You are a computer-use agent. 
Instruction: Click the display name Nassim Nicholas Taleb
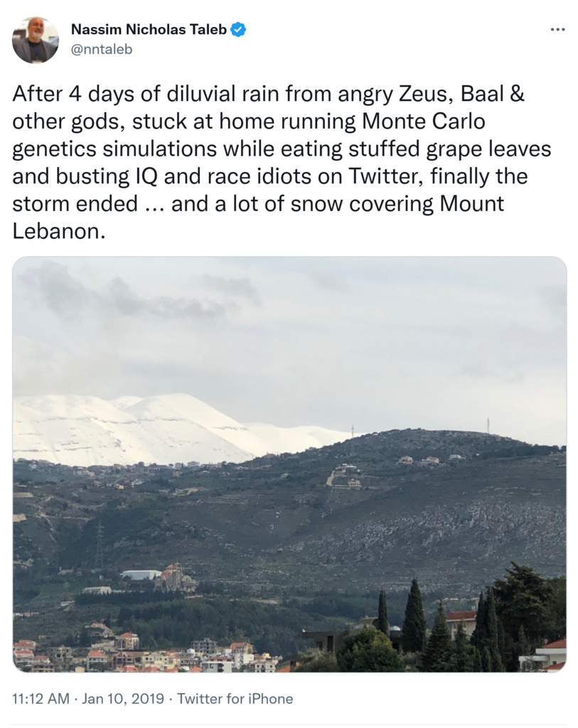click(148, 30)
